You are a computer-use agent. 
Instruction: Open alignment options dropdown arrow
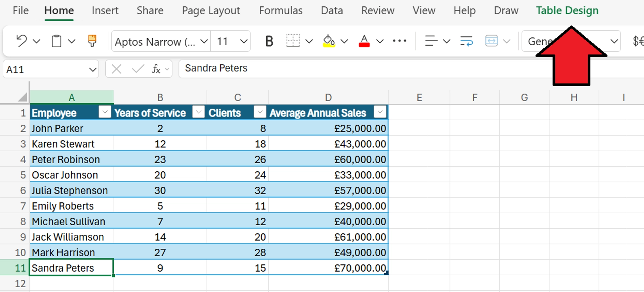(446, 41)
